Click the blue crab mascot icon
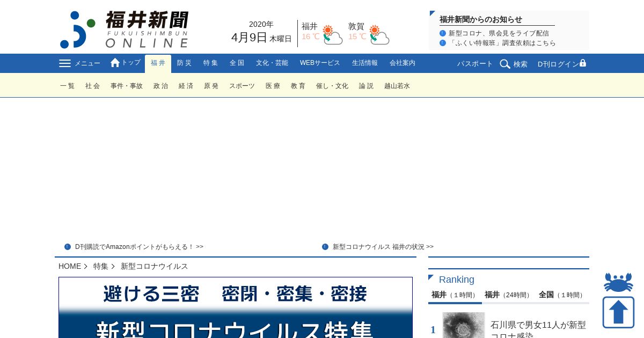Image resolution: width=644 pixels, height=338 pixels. 618,282
